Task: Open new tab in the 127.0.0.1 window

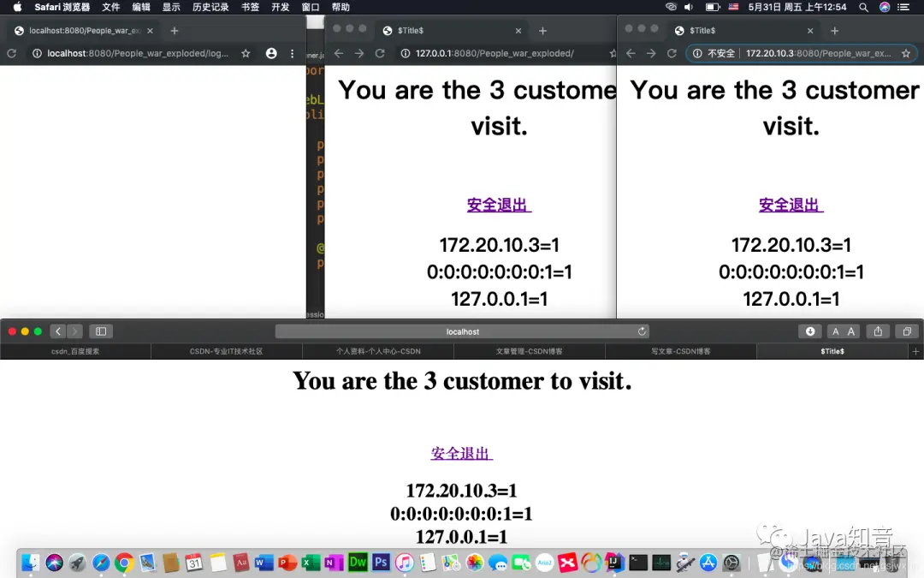Action: pyautogui.click(x=542, y=31)
